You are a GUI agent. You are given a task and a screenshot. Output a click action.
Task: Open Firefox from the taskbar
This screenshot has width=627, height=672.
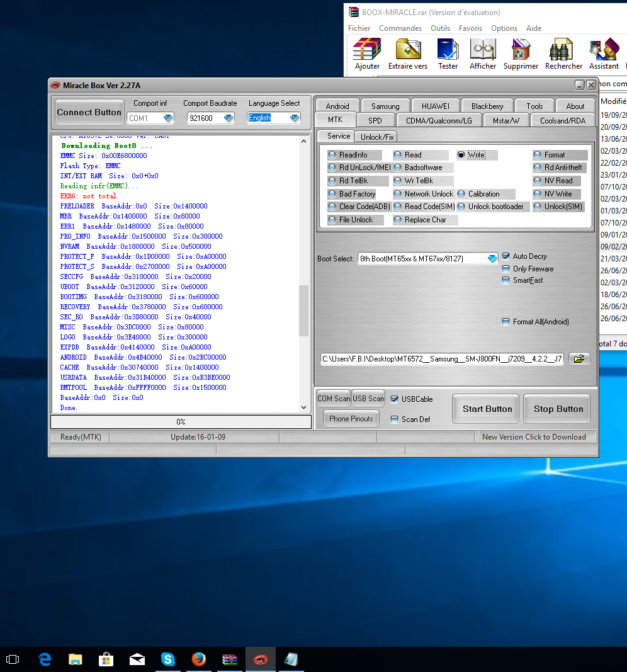pos(198,659)
